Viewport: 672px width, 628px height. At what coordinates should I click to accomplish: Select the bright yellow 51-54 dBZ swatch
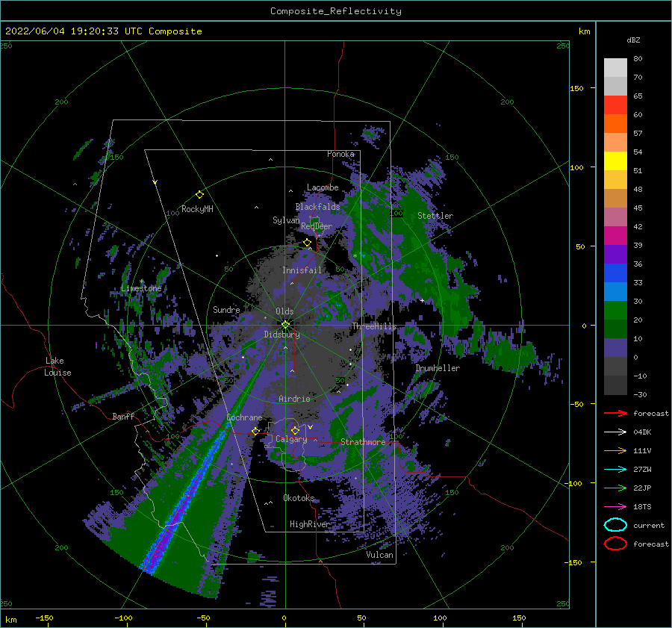tap(615, 161)
